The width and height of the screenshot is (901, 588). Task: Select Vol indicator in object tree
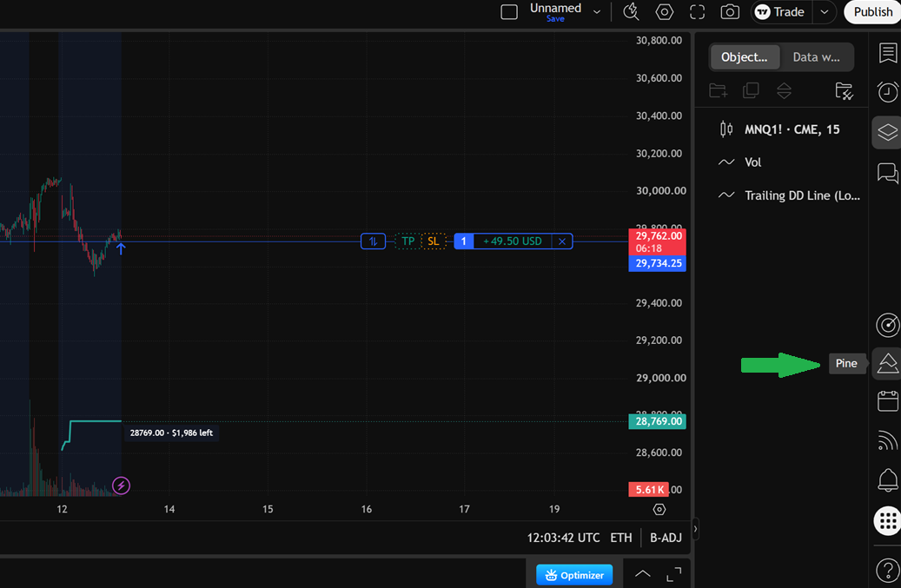781,162
